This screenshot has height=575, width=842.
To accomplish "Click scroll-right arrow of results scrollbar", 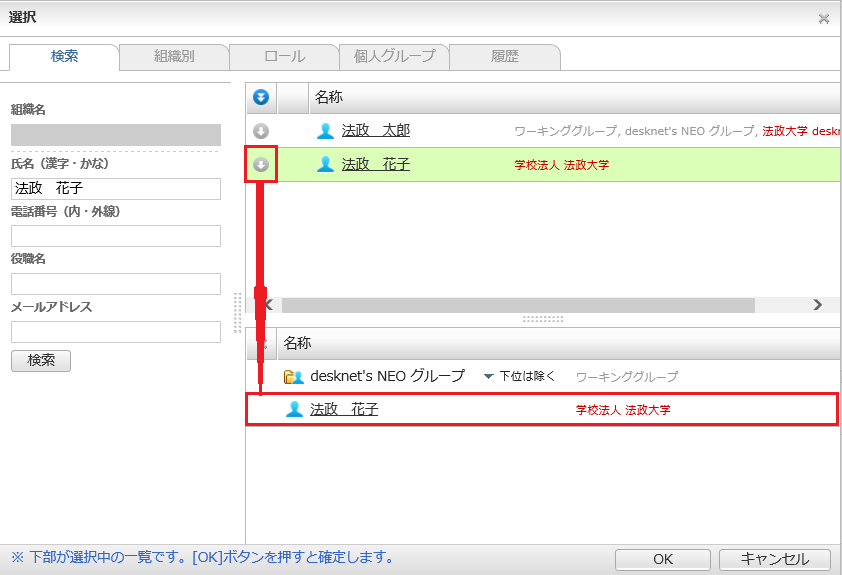I will tap(817, 305).
